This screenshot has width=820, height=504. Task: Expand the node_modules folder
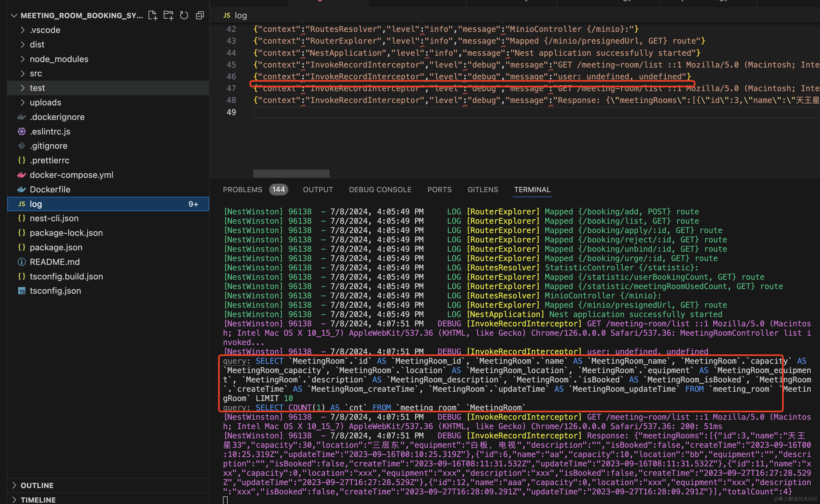tap(59, 59)
